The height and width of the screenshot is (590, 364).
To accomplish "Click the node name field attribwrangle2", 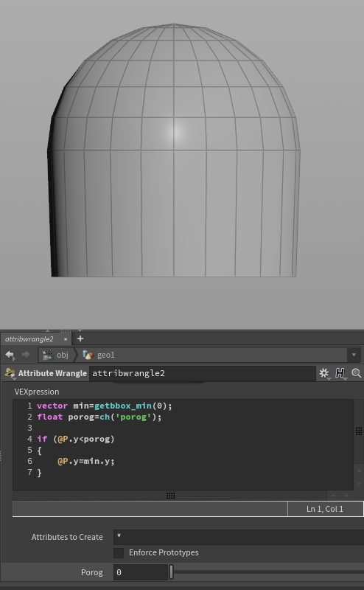I will [203, 373].
